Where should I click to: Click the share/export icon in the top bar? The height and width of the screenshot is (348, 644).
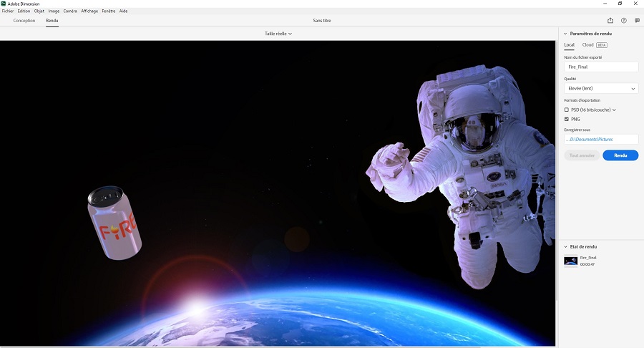[610, 21]
